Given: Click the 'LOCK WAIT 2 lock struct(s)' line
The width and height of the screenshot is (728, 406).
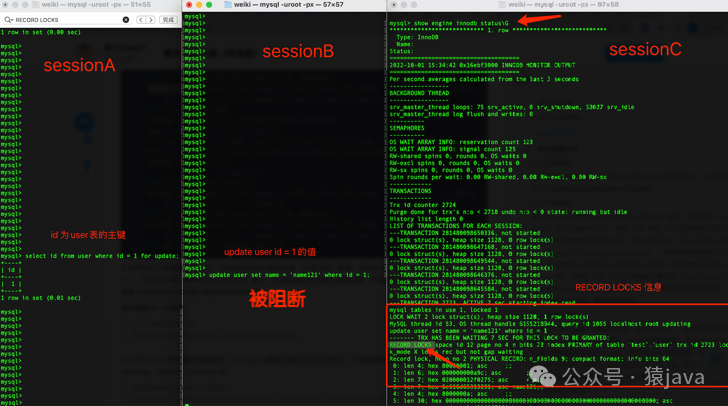Looking at the screenshot, I should pos(489,317).
